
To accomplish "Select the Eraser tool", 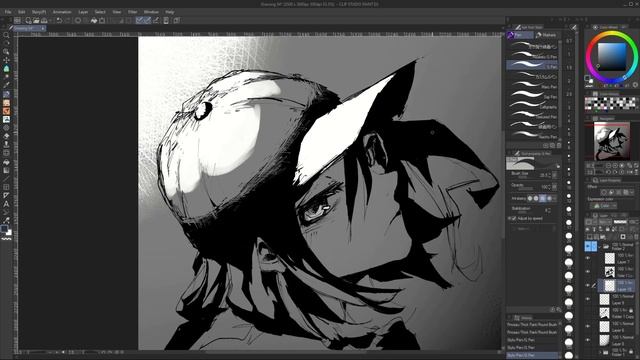I will pyautogui.click(x=6, y=136).
